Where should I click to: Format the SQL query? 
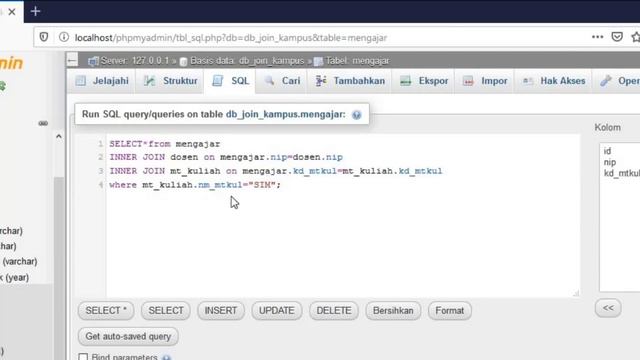449,311
